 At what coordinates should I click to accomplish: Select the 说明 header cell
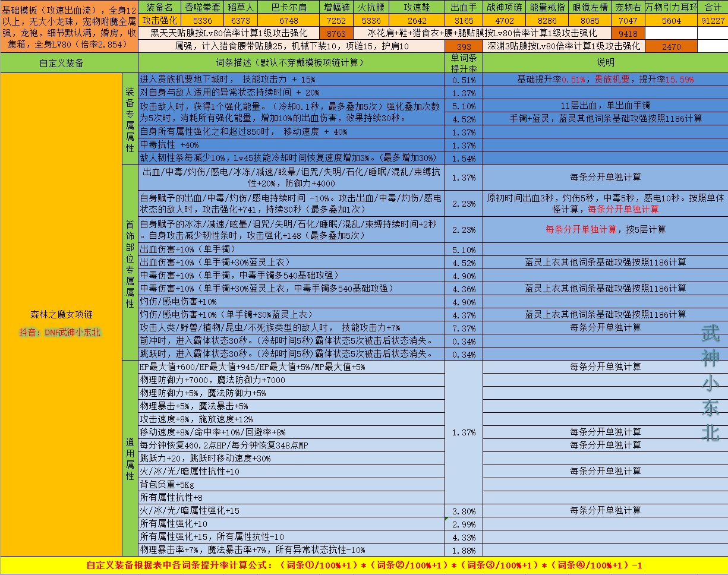pos(605,63)
